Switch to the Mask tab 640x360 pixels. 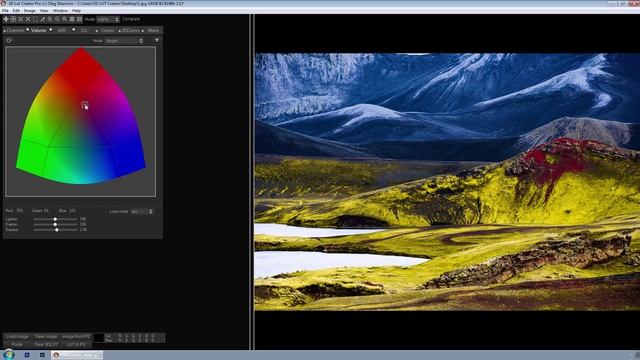coord(153,31)
